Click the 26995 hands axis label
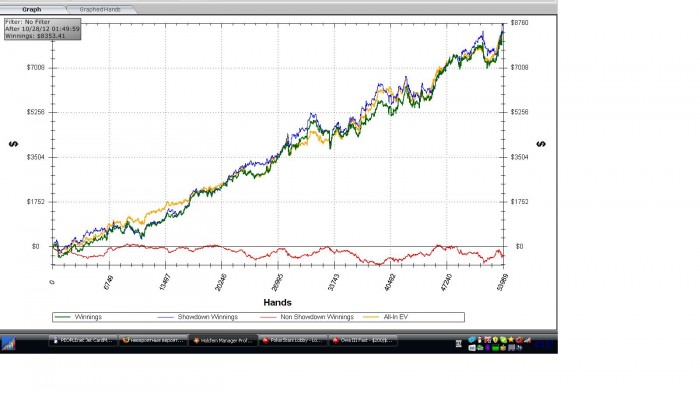Viewport: 700px width, 394px height. coord(277,282)
